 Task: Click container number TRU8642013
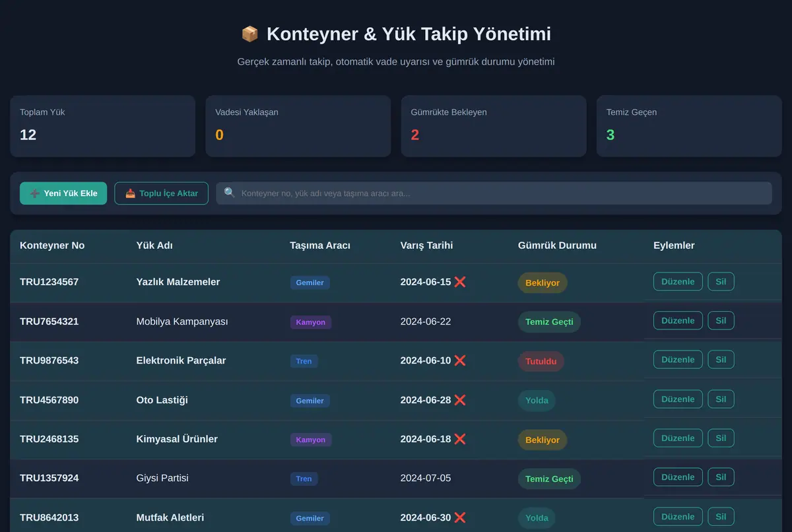(x=49, y=517)
